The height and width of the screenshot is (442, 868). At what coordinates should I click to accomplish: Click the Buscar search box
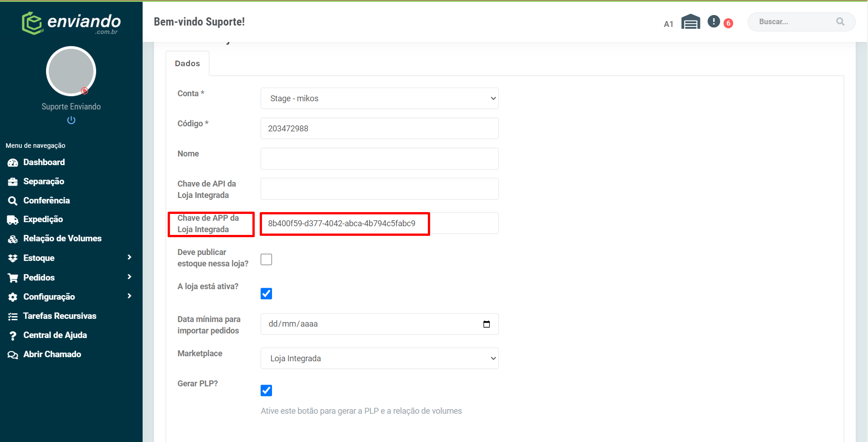coord(801,21)
